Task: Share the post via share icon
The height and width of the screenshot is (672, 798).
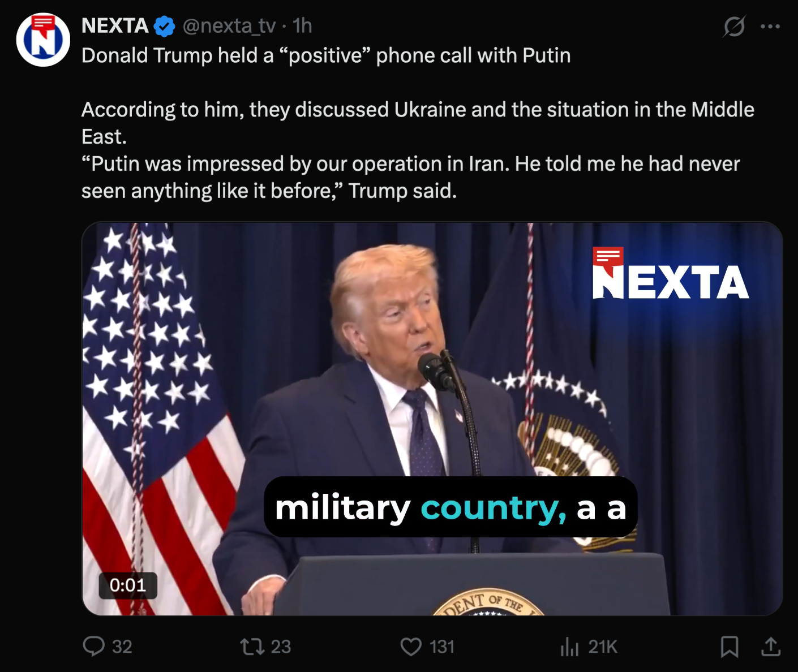Action: [x=770, y=646]
